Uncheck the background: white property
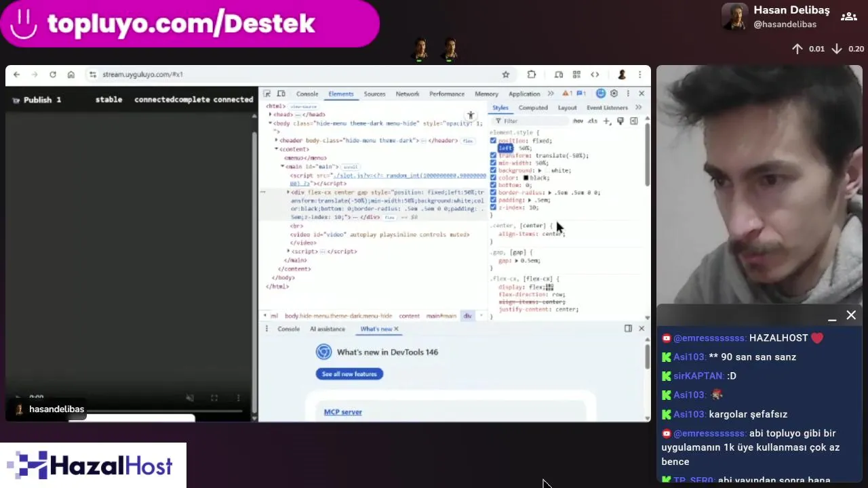 [493, 171]
